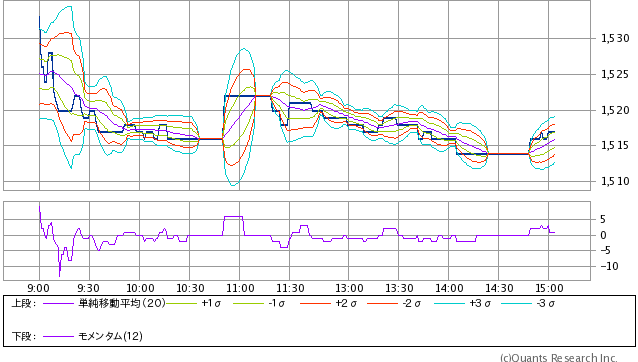
Task: Click the 15:00 time axis label
Action: coord(549,288)
